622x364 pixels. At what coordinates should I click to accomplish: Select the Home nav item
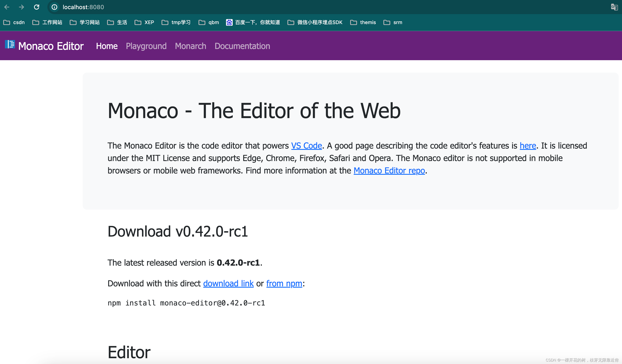pyautogui.click(x=107, y=46)
